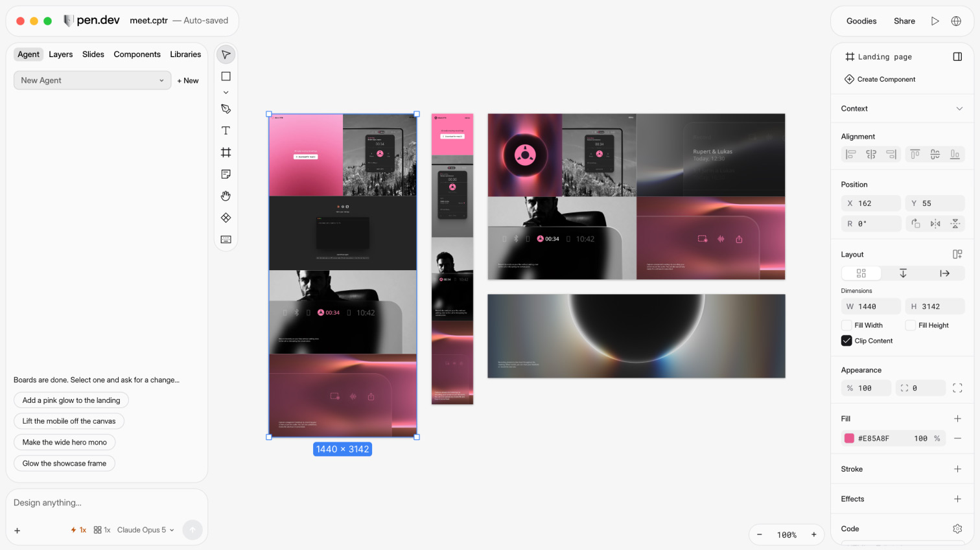Open the Claude Opus 5 model selector
The width and height of the screenshot is (980, 550).
pyautogui.click(x=145, y=530)
